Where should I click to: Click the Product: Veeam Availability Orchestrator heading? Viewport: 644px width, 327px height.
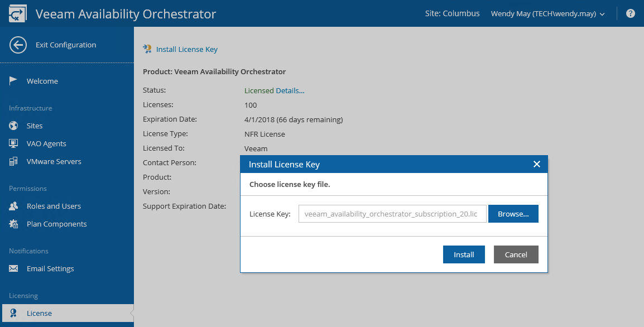[x=214, y=72]
